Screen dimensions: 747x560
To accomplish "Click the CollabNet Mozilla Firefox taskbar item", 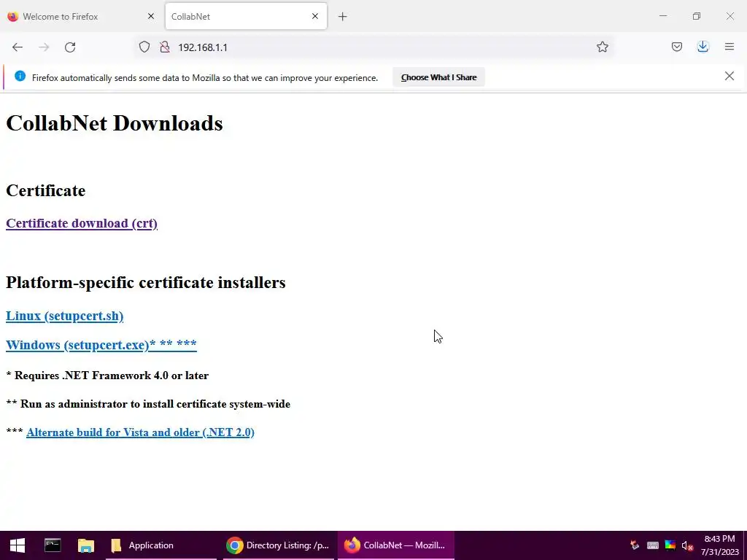I will pos(395,545).
